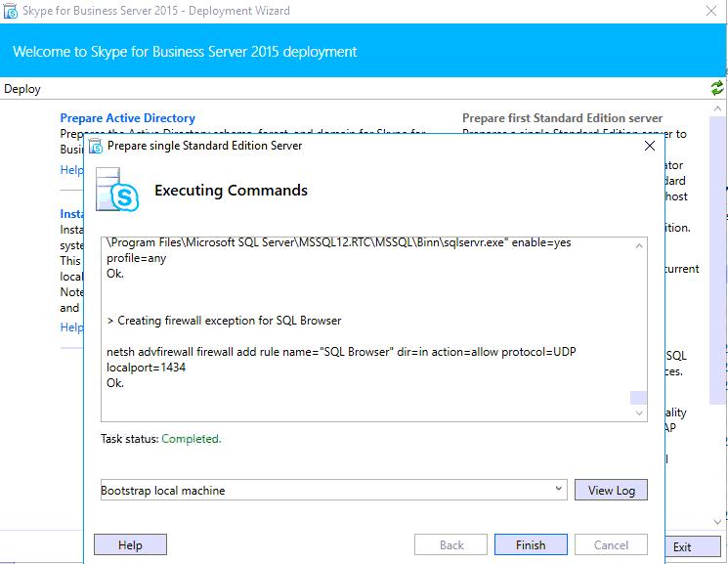Image resolution: width=728 pixels, height=564 pixels.
Task: Click the main window scrollbar down arrow
Action: click(717, 522)
